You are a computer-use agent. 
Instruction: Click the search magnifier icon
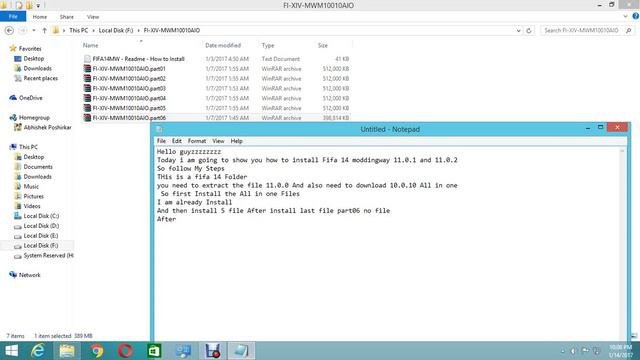click(x=629, y=31)
